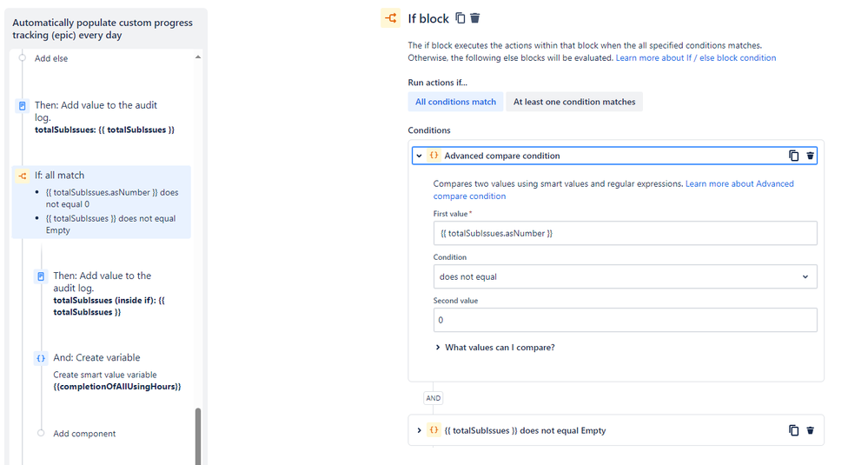Delete the If block with trash icon
Screen dimensions: 868x465
coord(475,17)
